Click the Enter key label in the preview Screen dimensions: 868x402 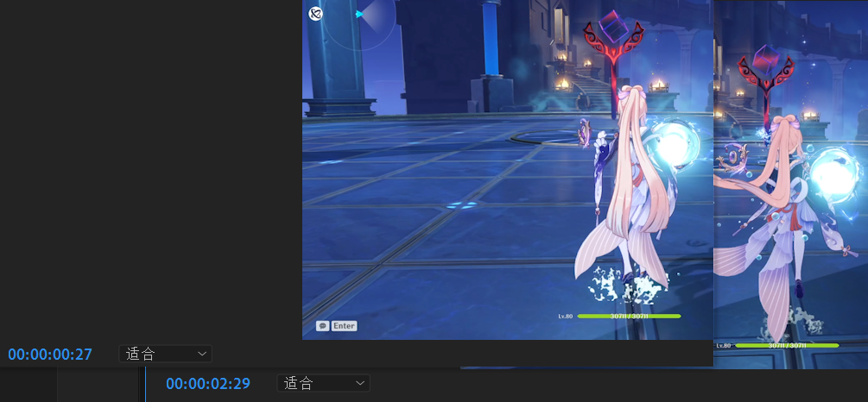(x=344, y=326)
